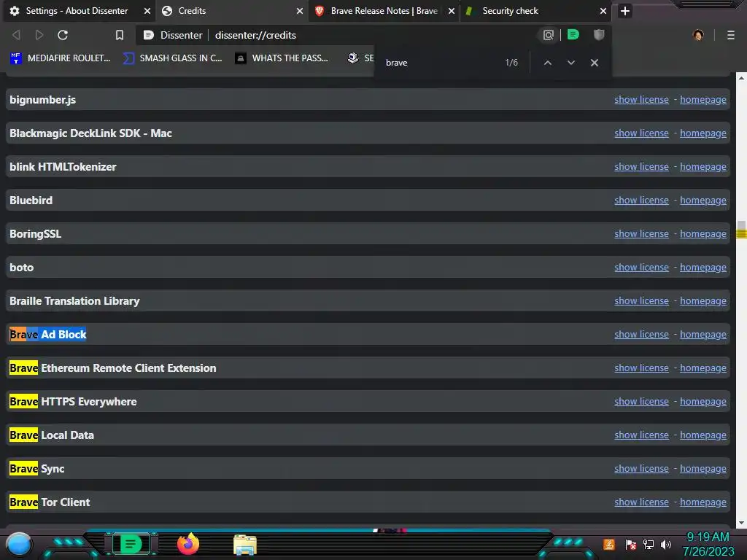747x560 pixels.
Task: Show license for Braille Translation Library
Action: pyautogui.click(x=641, y=301)
